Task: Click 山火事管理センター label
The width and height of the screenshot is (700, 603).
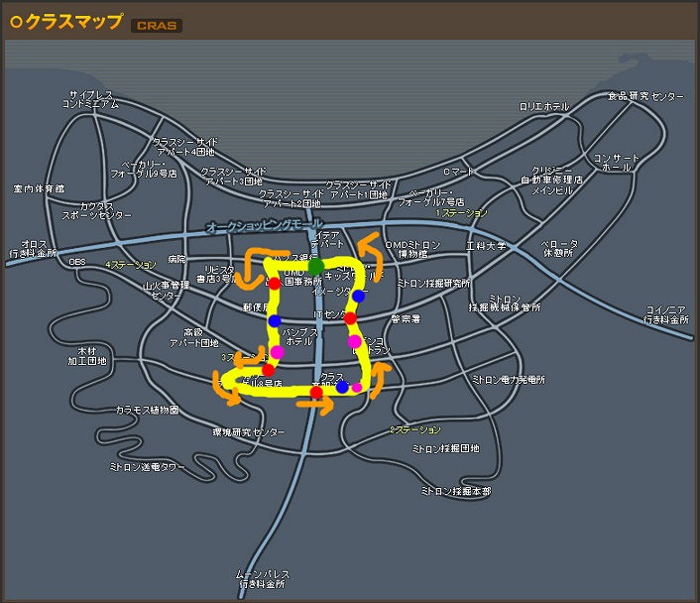Action: click(166, 290)
